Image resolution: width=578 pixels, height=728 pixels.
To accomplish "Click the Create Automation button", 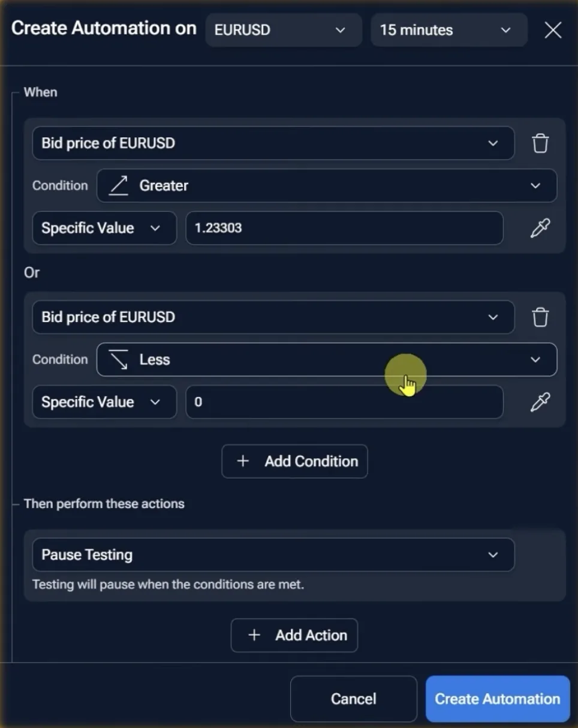I will tap(498, 699).
